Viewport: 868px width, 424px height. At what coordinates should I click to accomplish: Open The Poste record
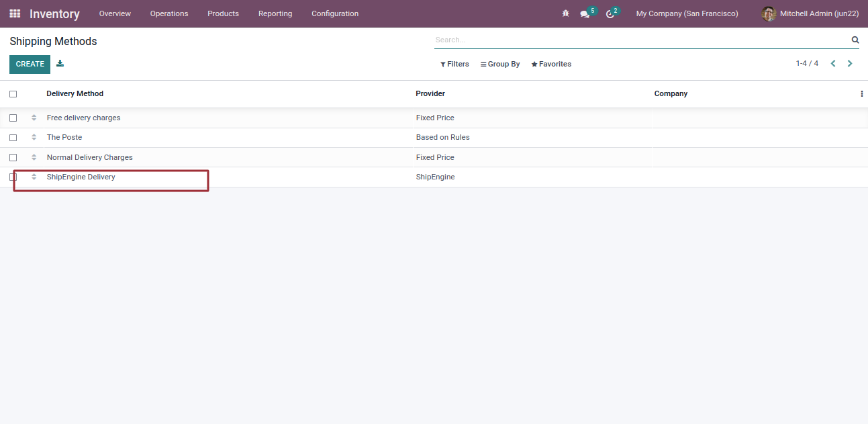tap(64, 137)
